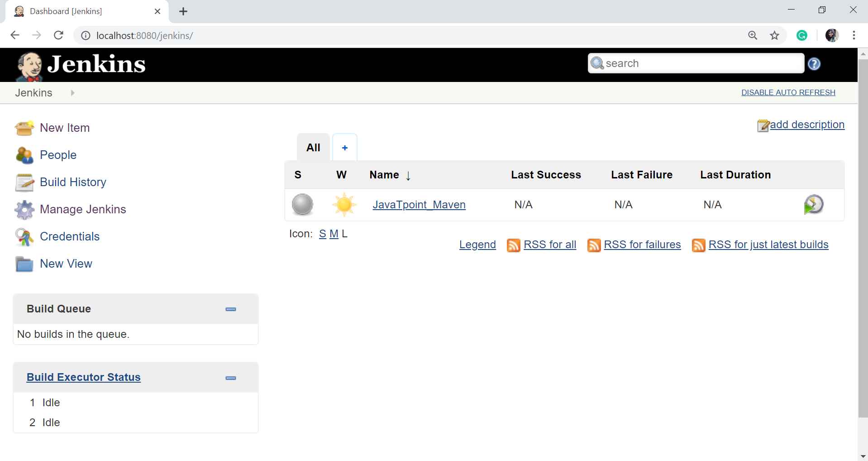Viewport: 868px width, 461px height.
Task: Close the Dashboard [Jenkins] browser tab
Action: coord(157,11)
